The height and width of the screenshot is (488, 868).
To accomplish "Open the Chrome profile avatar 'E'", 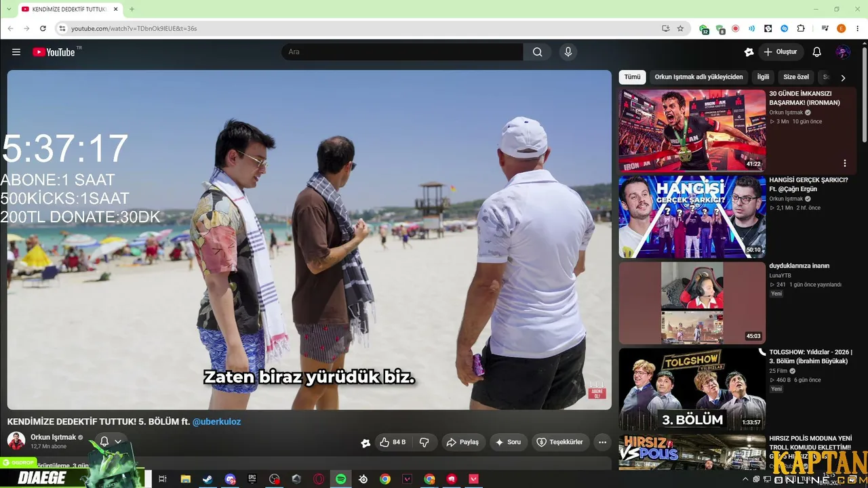I will click(841, 28).
